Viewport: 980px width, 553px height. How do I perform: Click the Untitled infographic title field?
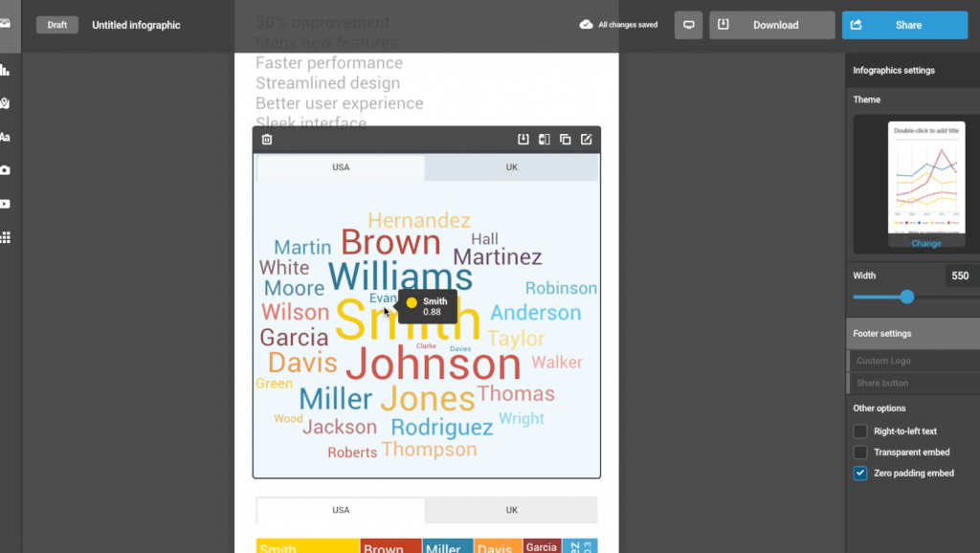135,24
